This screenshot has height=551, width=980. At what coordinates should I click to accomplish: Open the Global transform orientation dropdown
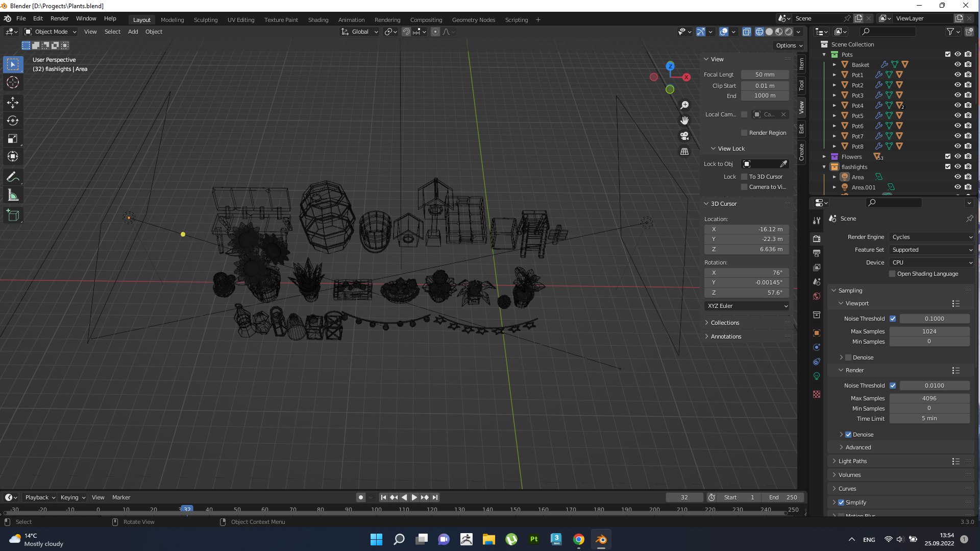click(x=360, y=32)
